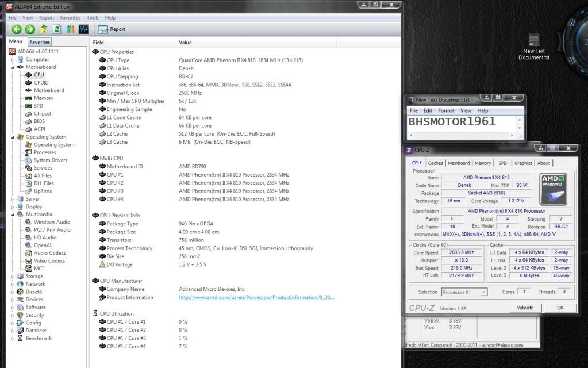Collapse the Multimedia tree node

tap(13, 214)
